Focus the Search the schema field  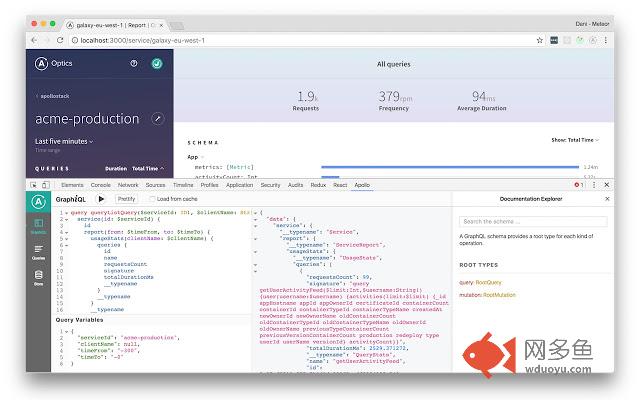click(533, 222)
